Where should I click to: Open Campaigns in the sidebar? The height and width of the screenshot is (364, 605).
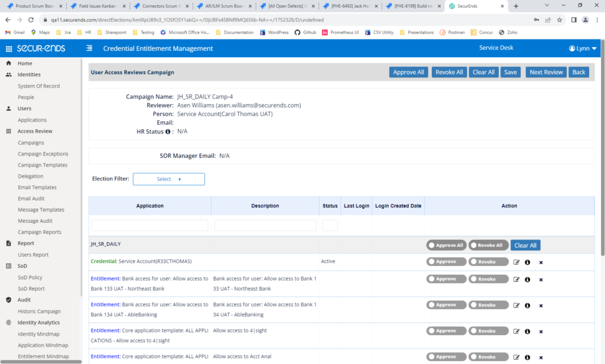31,142
